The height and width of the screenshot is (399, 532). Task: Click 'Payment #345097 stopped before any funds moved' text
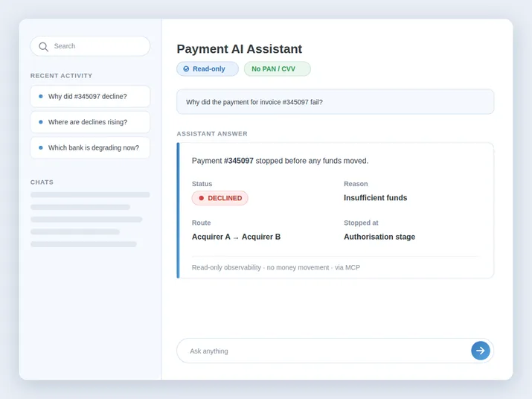point(280,161)
